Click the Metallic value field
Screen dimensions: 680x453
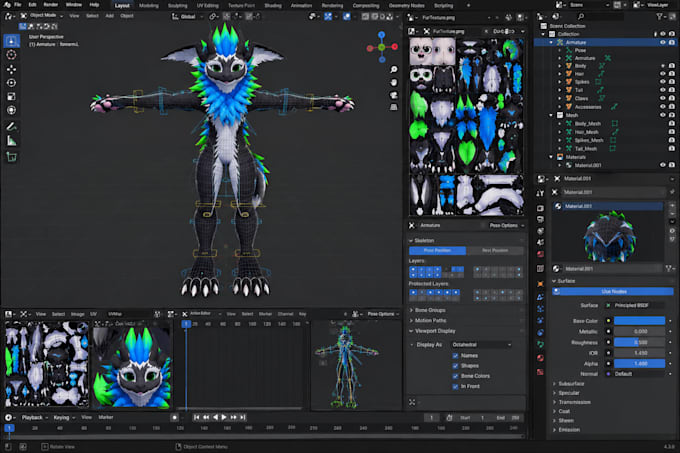[639, 332]
